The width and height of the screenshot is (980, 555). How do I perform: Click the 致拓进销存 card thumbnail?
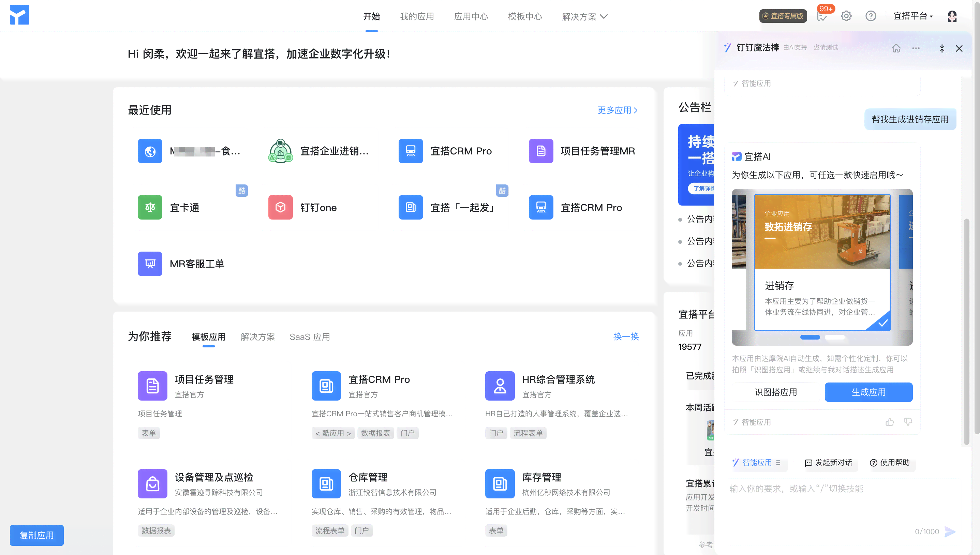(x=822, y=231)
